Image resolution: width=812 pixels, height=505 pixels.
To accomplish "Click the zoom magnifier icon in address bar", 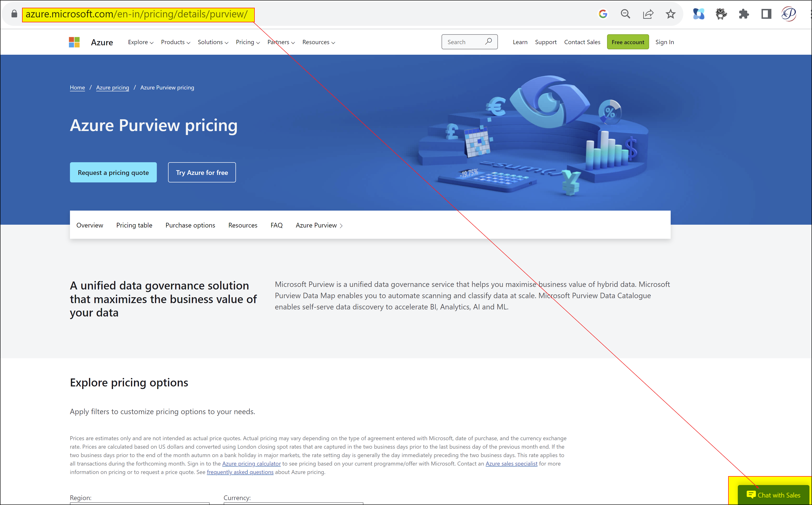I will click(625, 14).
